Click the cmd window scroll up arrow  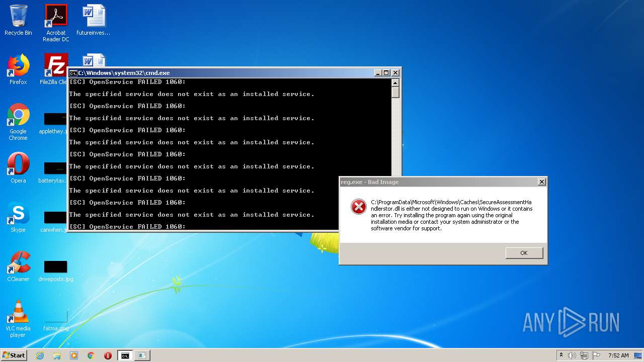tap(395, 83)
